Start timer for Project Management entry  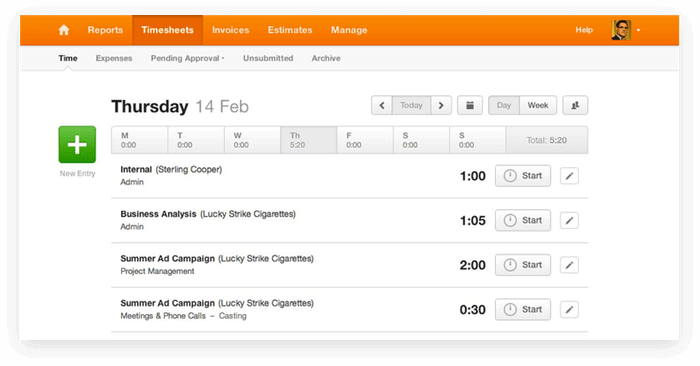click(523, 265)
